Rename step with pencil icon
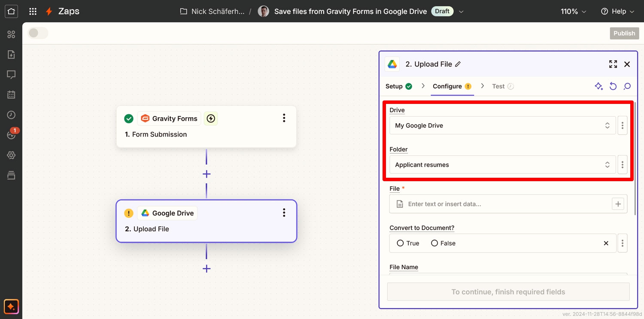 [458, 64]
